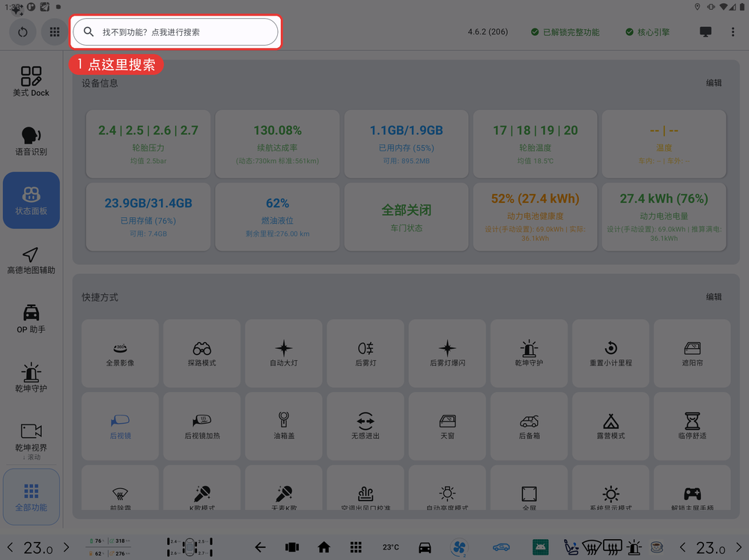Select the 状态面板 sidebar tab
749x560 pixels.
[31, 200]
